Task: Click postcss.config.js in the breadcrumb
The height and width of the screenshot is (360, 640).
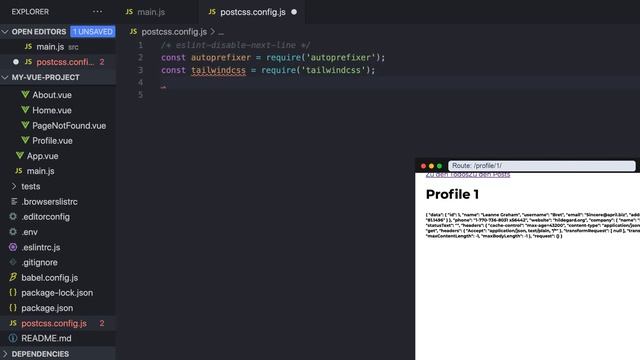Action: tap(174, 31)
